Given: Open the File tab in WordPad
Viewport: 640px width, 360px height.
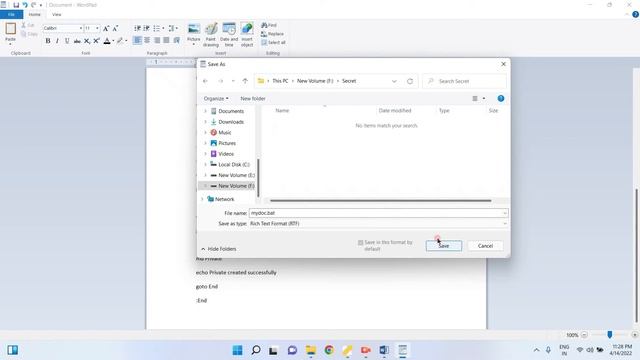Looking at the screenshot, I should pyautogui.click(x=11, y=15).
